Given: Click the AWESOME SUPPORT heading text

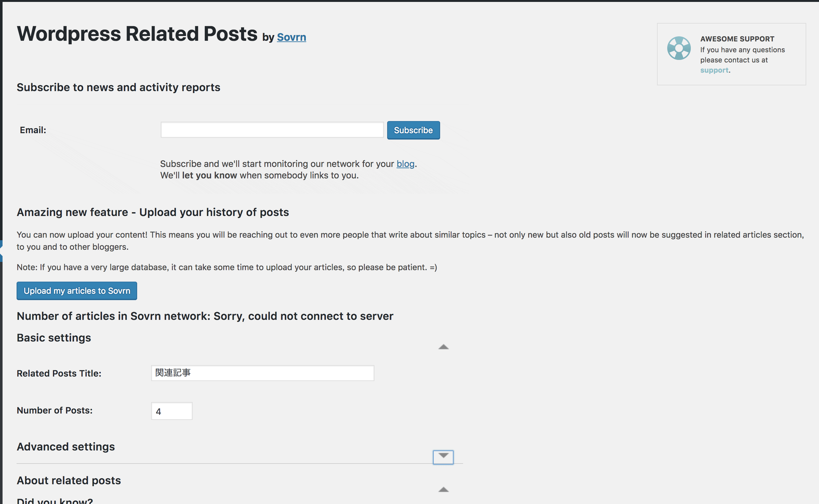Looking at the screenshot, I should [737, 39].
